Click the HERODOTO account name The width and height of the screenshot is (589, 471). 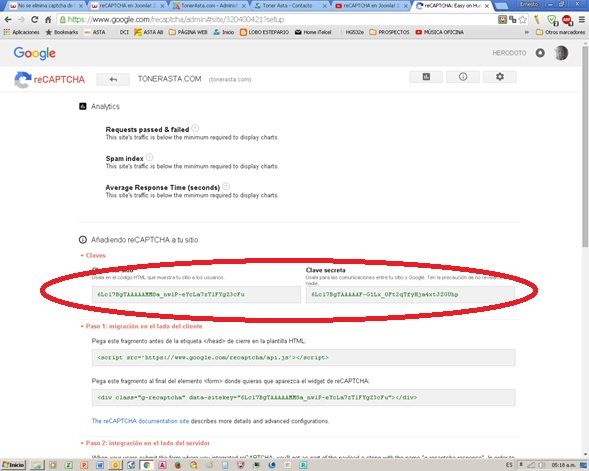(x=509, y=53)
